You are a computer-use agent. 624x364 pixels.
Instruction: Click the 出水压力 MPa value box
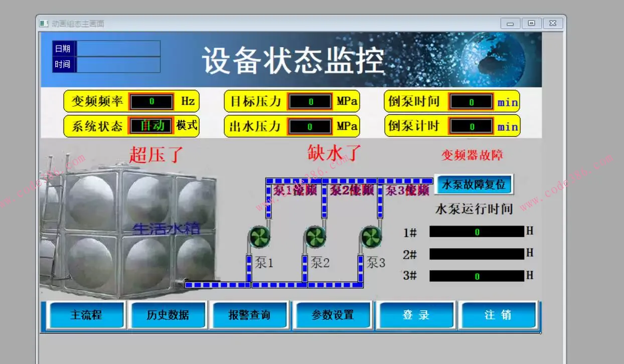[310, 127]
